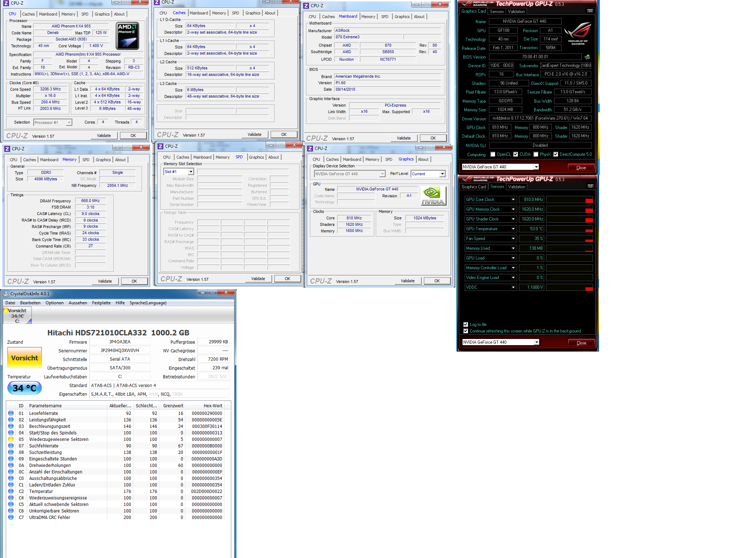Uncheck the Log to file option
The height and width of the screenshot is (558, 756).
click(x=465, y=325)
